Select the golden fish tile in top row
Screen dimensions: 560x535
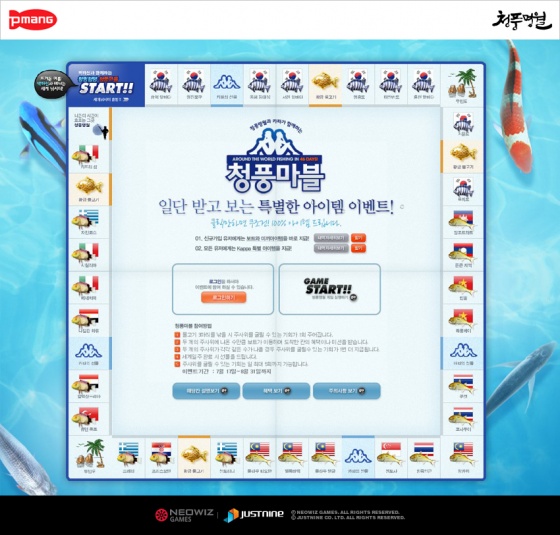pyautogui.click(x=325, y=85)
